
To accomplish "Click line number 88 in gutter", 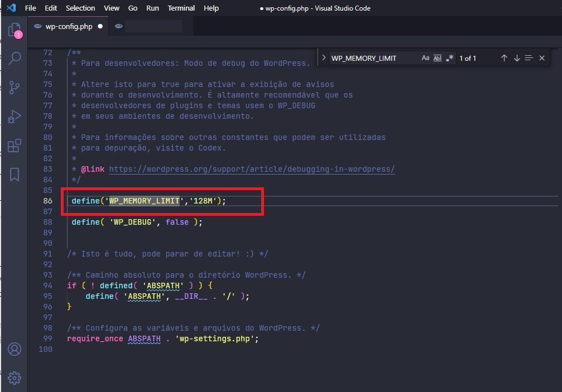I will (x=47, y=222).
